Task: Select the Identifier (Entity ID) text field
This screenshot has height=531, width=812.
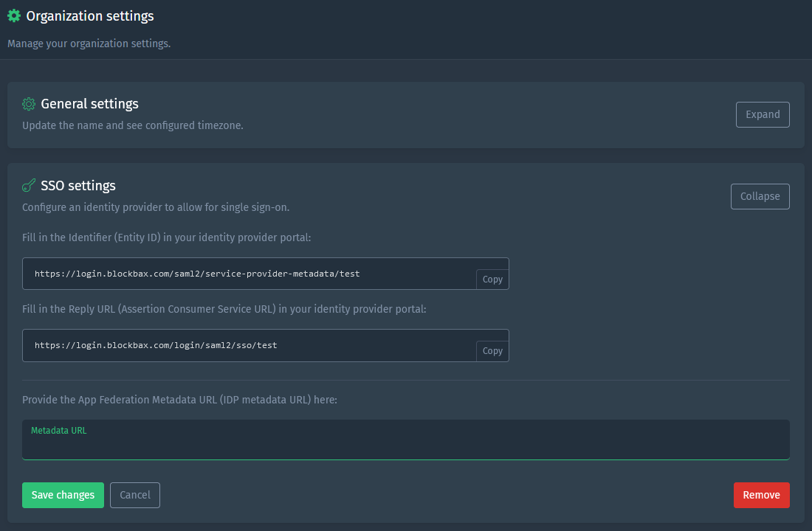Action: (244, 274)
